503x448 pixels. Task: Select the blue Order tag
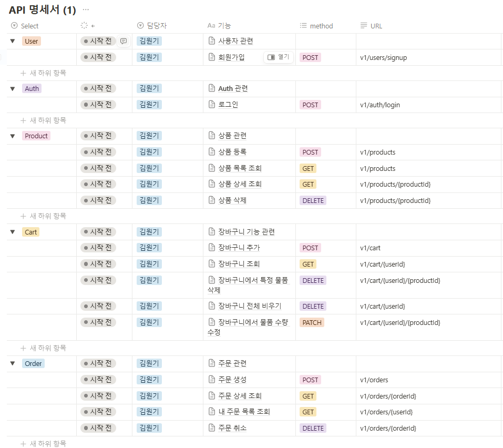click(33, 363)
